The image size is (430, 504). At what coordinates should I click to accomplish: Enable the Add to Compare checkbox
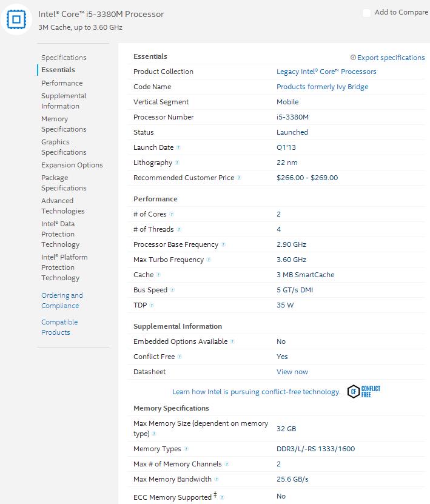pos(367,13)
